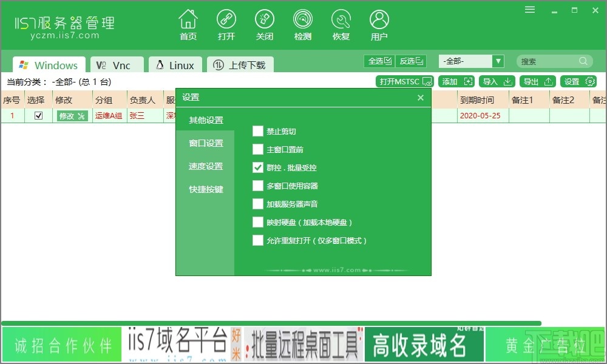Click the 打开MSTSC button
This screenshot has height=364, width=607.
(404, 81)
